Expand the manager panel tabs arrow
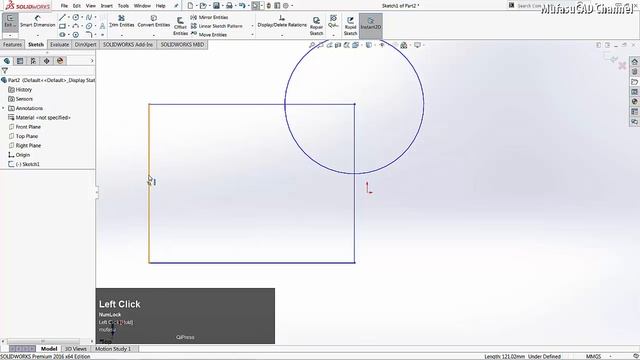 (x=92, y=61)
